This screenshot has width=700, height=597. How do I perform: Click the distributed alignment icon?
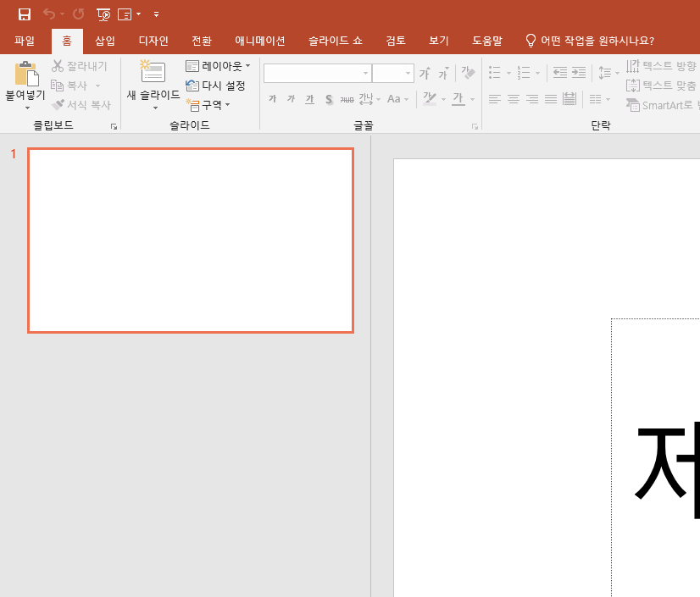coord(569,98)
